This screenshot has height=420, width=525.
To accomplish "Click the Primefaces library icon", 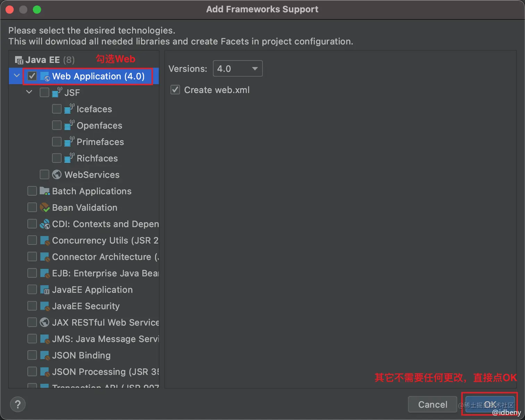I will (69, 142).
